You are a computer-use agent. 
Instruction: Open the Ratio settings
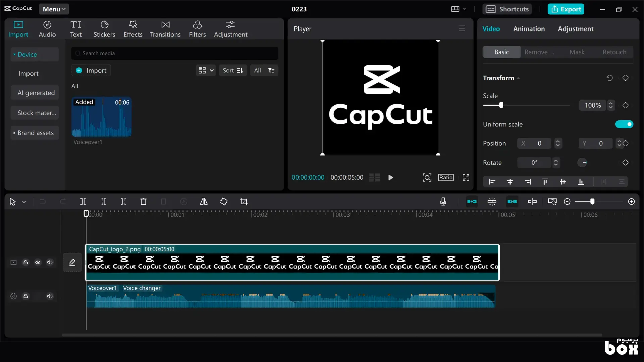(446, 177)
